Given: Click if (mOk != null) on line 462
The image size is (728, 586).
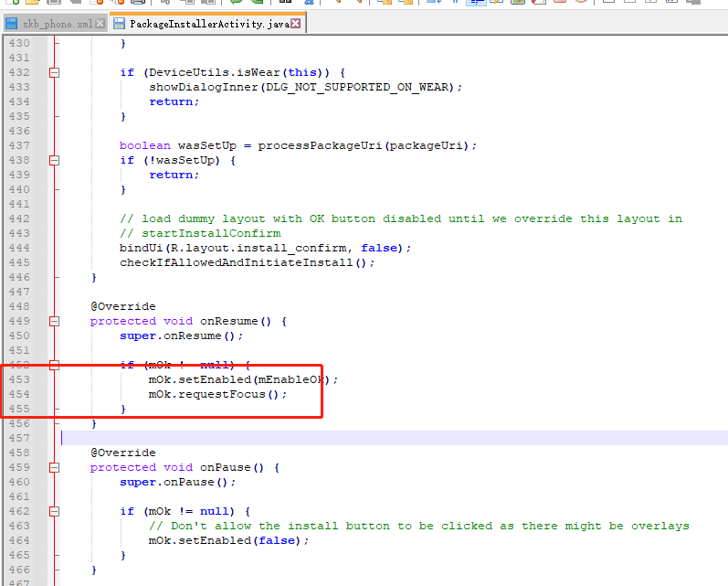Looking at the screenshot, I should (x=185, y=511).
